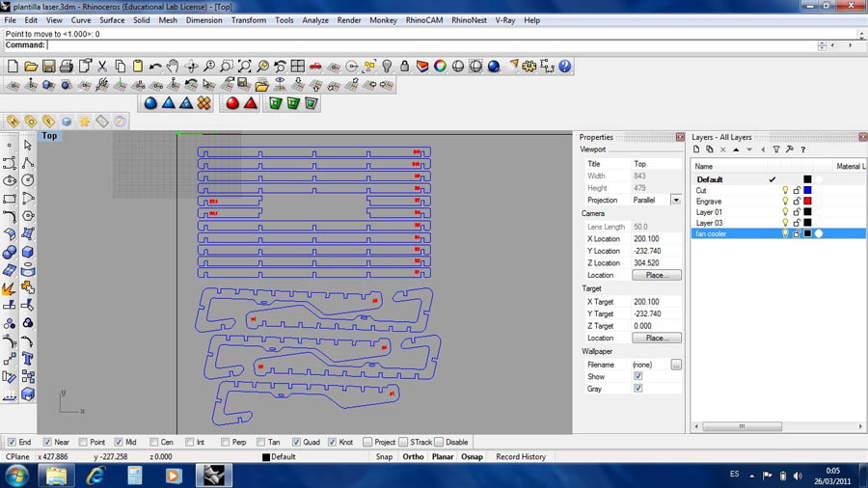The width and height of the screenshot is (868, 488).
Task: Open the V-Ray menu
Action: [x=504, y=20]
